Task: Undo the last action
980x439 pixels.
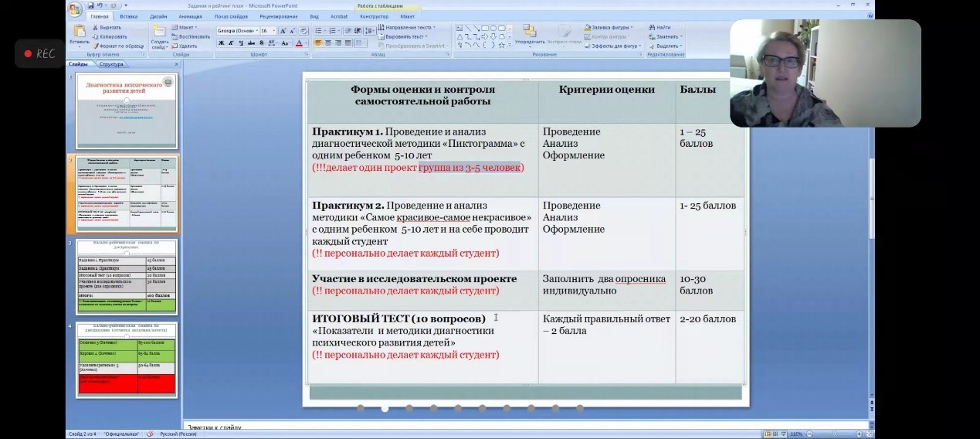Action: pos(100,5)
